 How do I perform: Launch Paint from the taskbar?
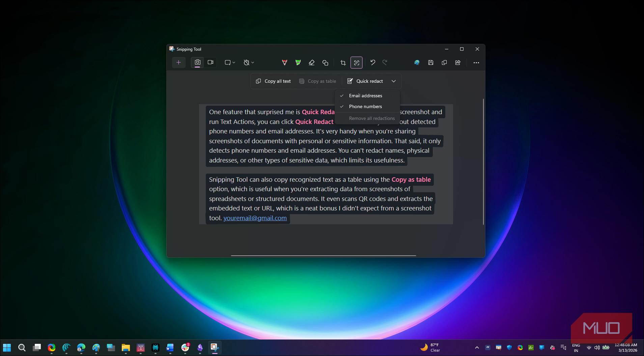[x=96, y=348]
